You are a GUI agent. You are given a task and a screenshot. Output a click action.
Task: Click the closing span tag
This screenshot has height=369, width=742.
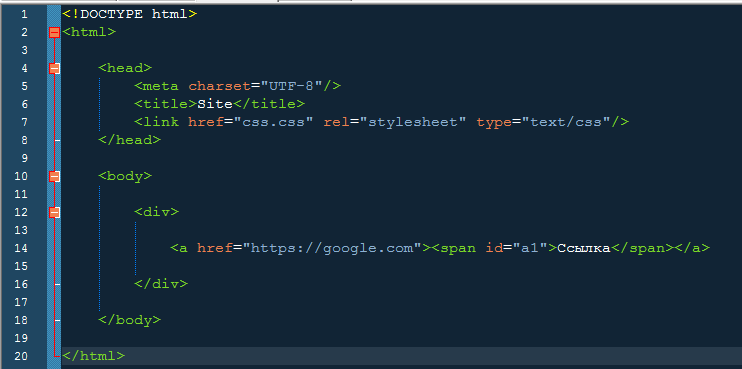point(642,248)
